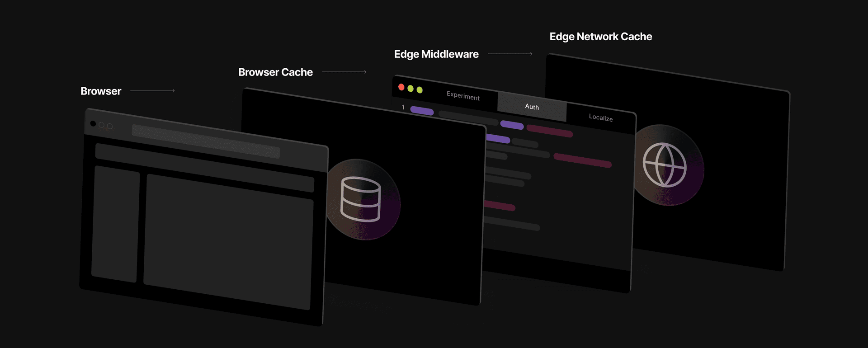Click the filled black dot in Browser window

(x=93, y=123)
